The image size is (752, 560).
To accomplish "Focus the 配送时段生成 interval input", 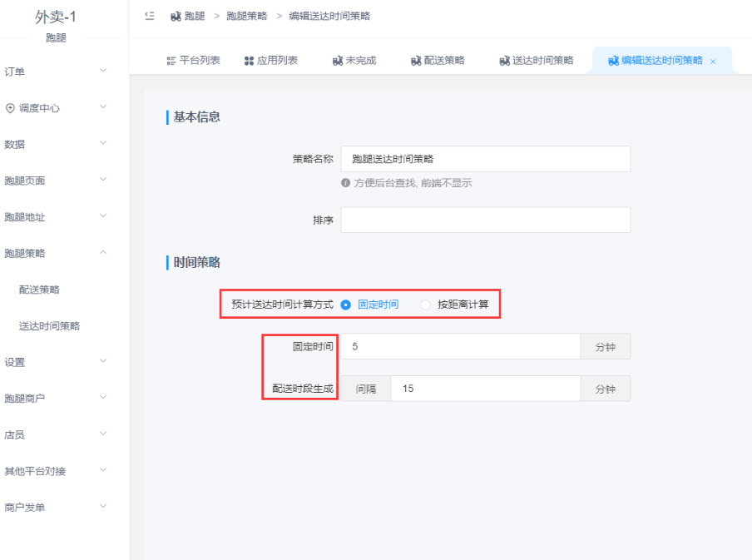I will pyautogui.click(x=485, y=389).
